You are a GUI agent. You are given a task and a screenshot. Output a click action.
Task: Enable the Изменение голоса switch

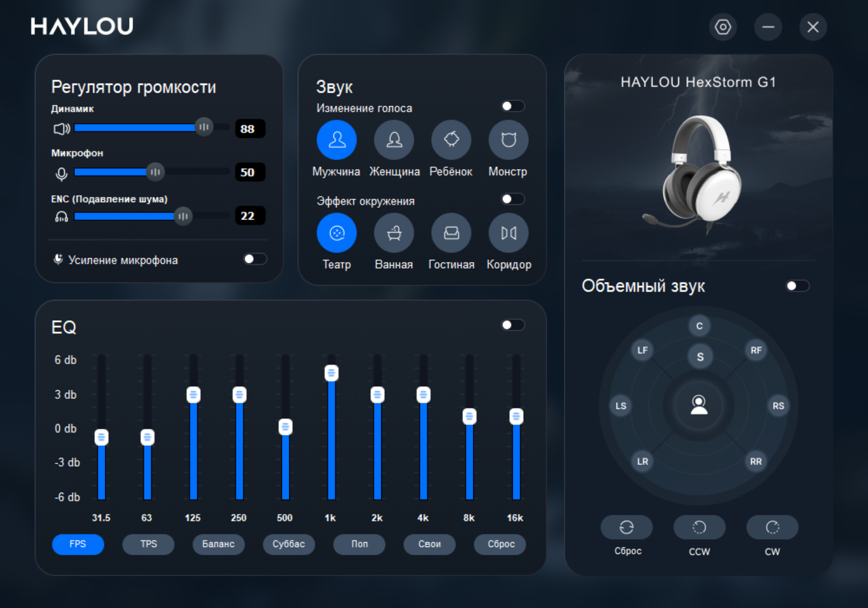click(x=513, y=106)
